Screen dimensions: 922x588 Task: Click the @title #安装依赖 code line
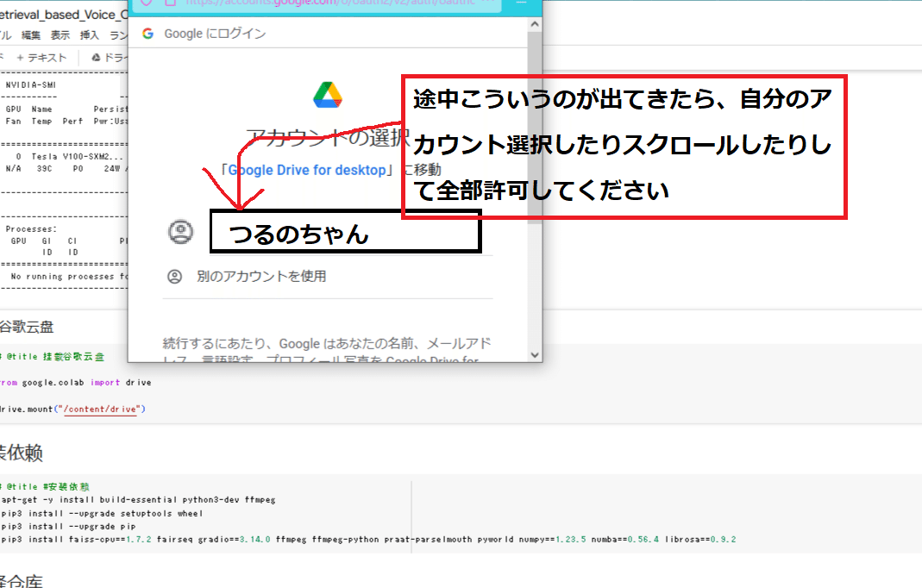coord(45,486)
